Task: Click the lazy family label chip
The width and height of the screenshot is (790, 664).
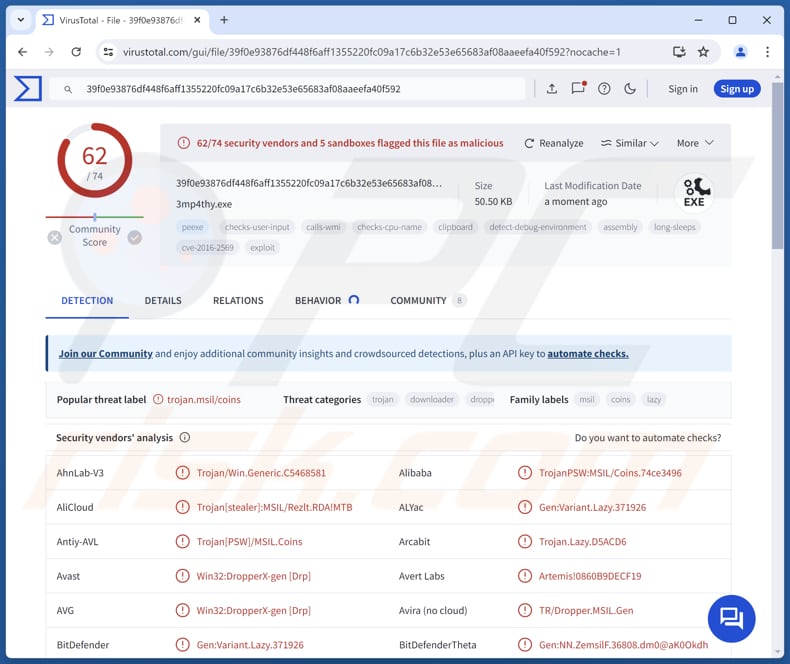Action: [653, 400]
